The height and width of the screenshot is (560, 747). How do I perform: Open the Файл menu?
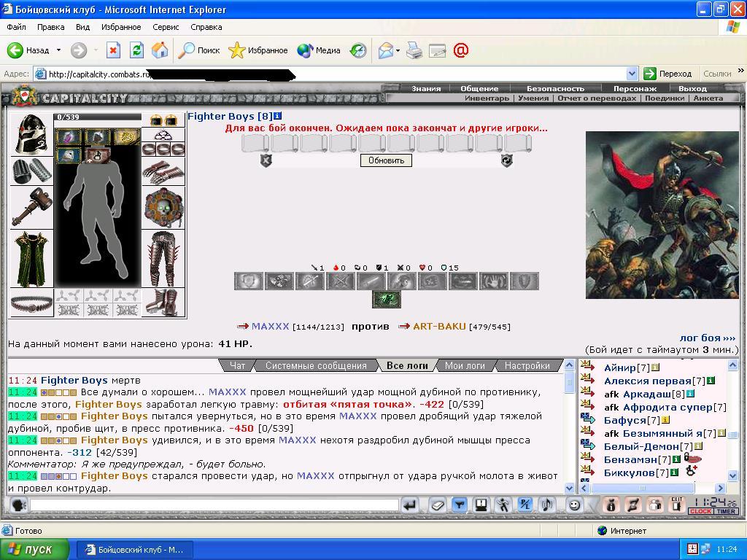[x=16, y=27]
